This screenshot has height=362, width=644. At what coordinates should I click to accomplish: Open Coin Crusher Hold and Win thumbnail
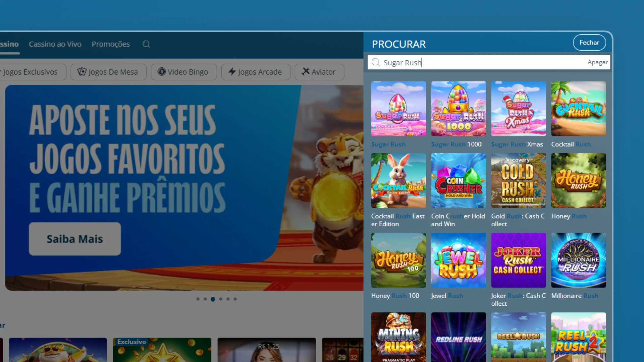coord(459,181)
